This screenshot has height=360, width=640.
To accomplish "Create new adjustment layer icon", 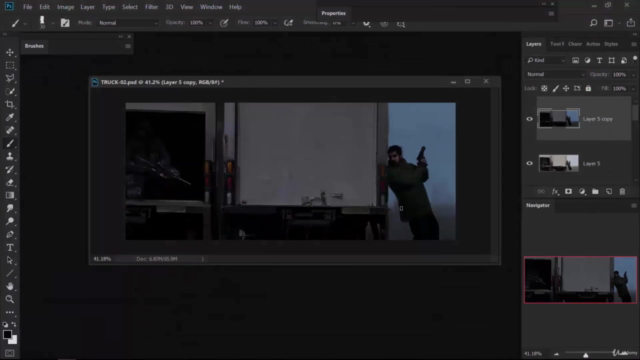I will [582, 191].
